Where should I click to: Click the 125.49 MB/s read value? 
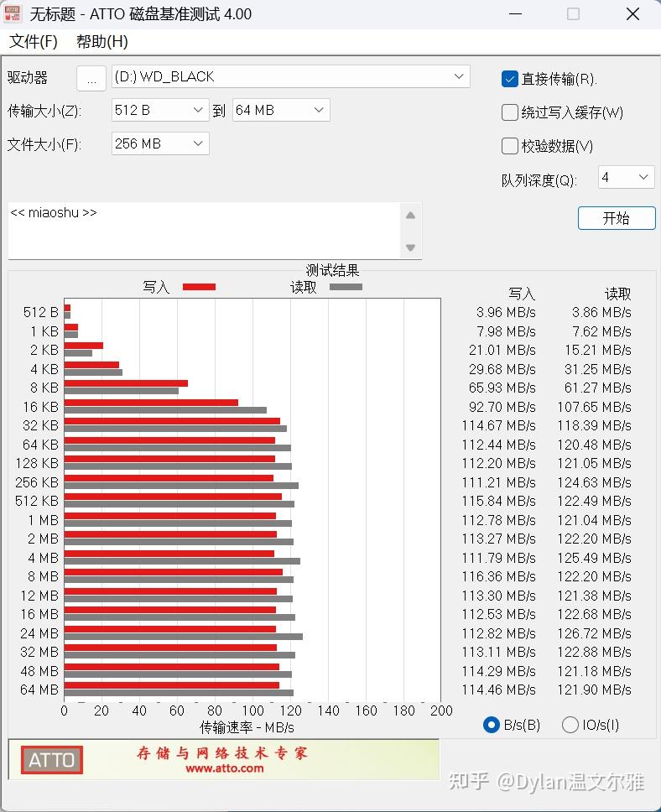(594, 558)
